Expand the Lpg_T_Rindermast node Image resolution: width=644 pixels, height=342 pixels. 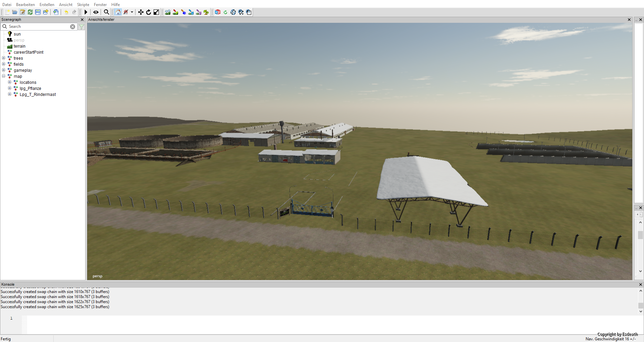point(10,94)
